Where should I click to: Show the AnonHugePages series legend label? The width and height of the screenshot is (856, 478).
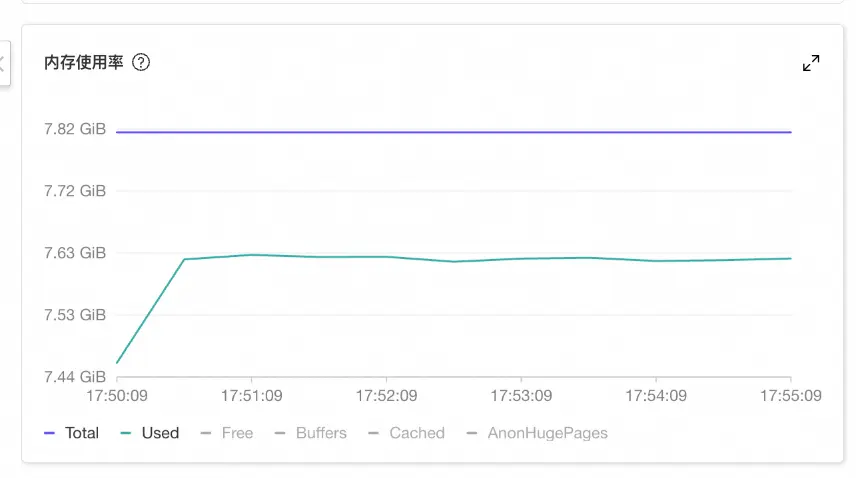coord(547,433)
